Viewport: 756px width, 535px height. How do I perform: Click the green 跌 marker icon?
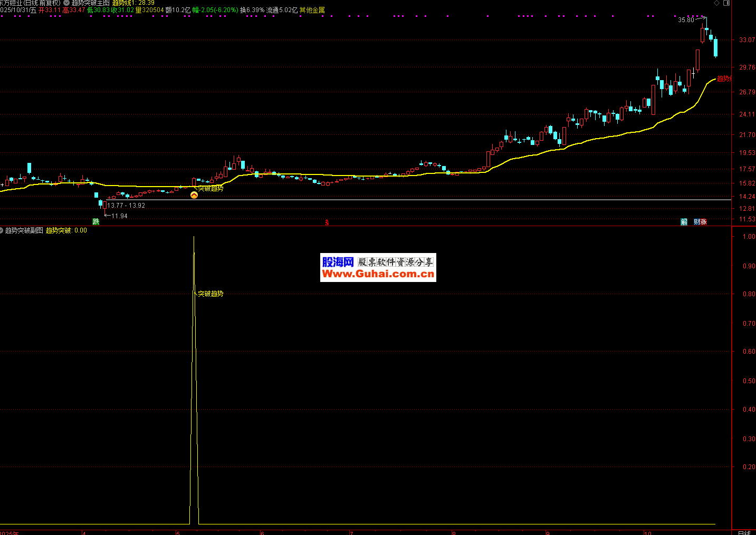coord(96,222)
